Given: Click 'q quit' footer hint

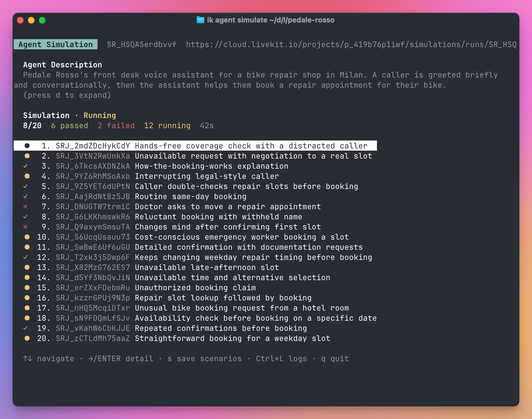Looking at the screenshot, I should (335, 358).
